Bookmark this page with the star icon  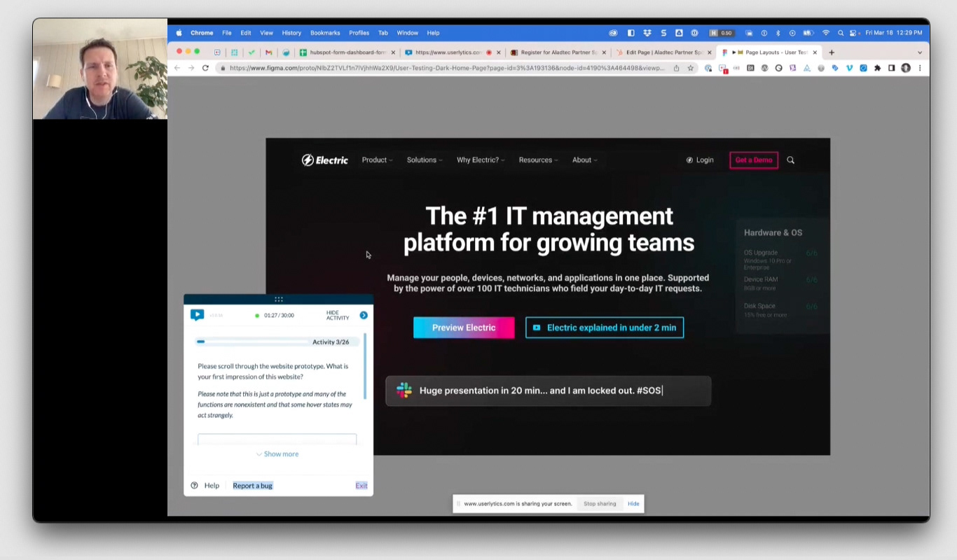690,68
